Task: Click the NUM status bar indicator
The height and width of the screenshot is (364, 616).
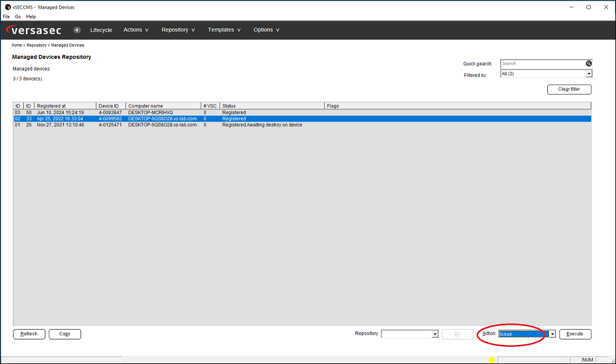Action: point(588,360)
